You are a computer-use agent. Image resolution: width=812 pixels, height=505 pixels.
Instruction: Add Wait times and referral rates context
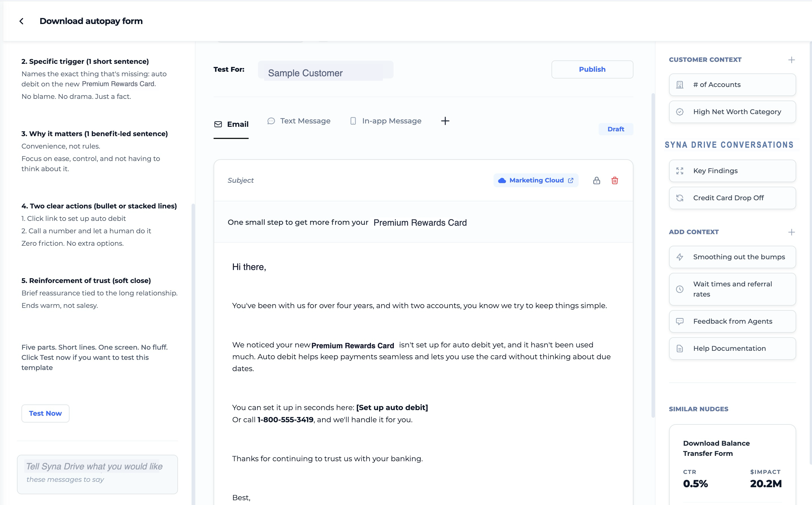tap(732, 289)
